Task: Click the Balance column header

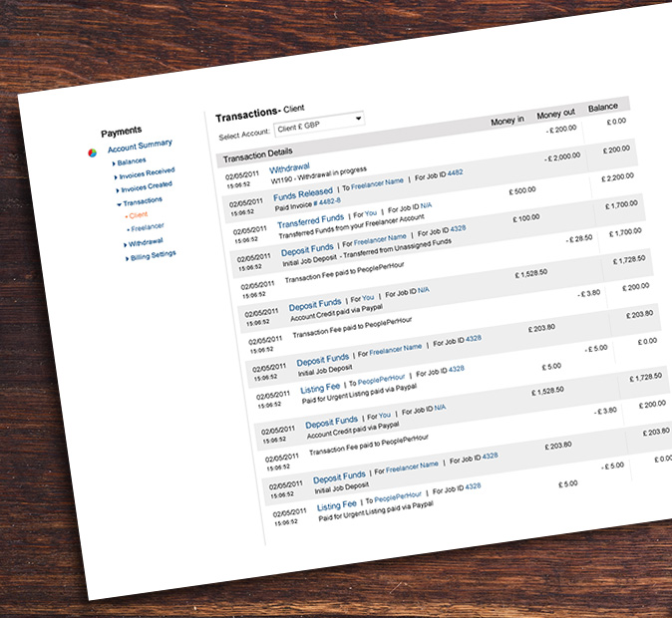Action: (x=602, y=107)
